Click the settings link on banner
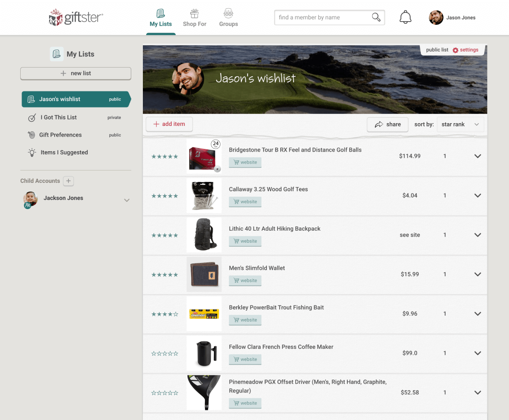This screenshot has width=509, height=420. pyautogui.click(x=469, y=50)
